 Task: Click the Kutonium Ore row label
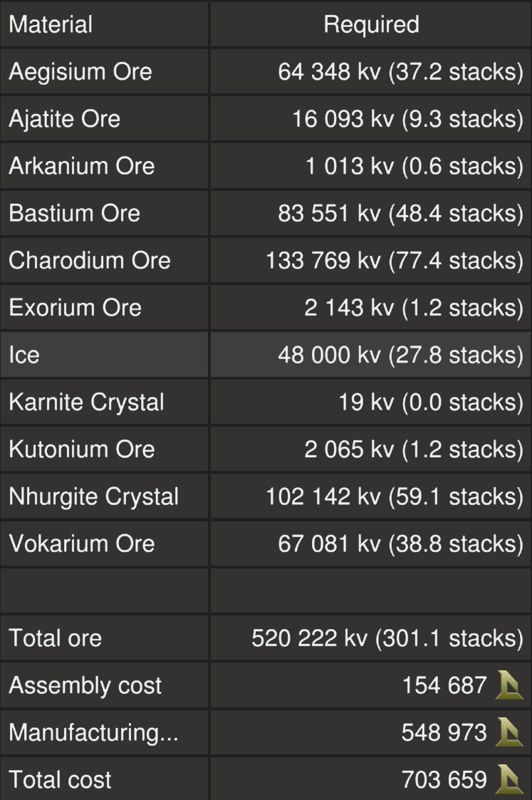(x=81, y=449)
